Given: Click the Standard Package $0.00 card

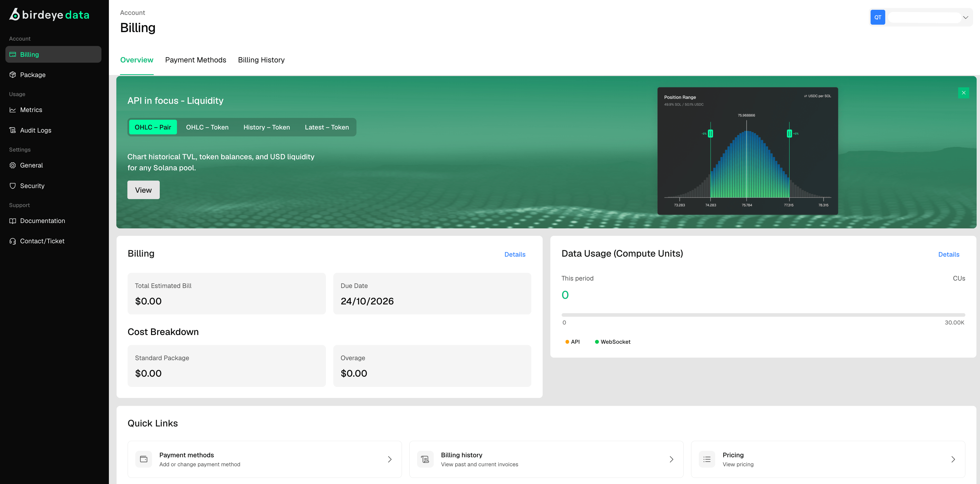Looking at the screenshot, I should [x=227, y=366].
